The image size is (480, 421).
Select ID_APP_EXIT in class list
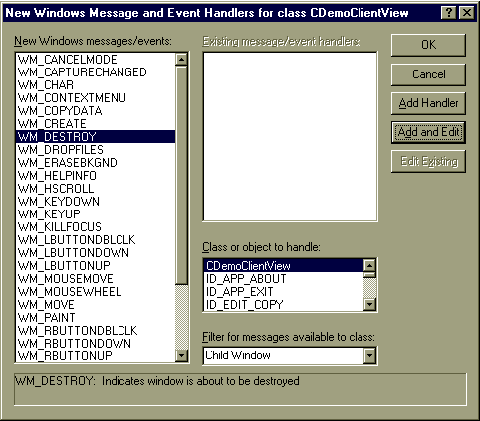pos(283,292)
